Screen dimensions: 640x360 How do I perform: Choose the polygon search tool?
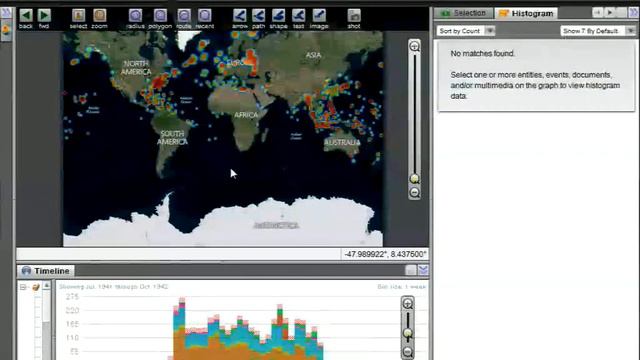[160, 19]
